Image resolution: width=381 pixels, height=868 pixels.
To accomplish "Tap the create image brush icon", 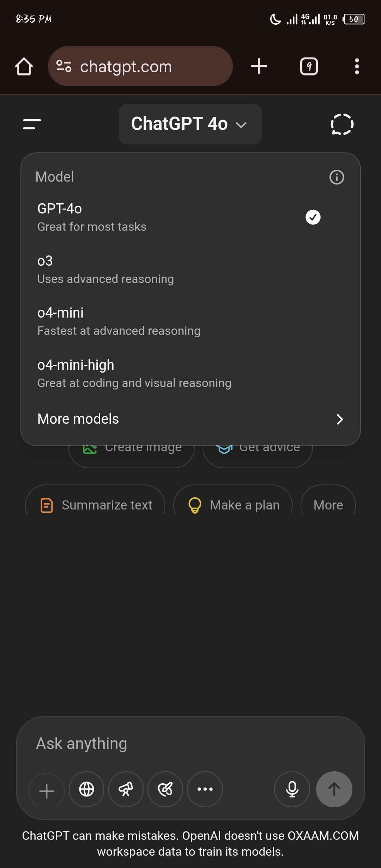I will pyautogui.click(x=165, y=789).
